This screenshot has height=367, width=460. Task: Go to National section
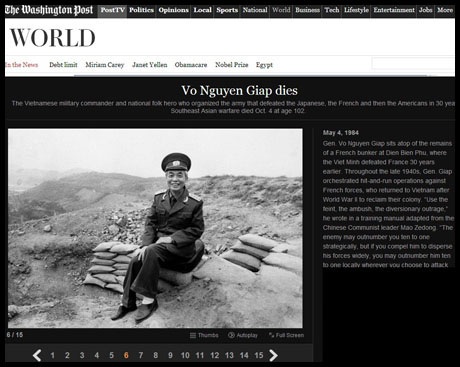point(255,10)
